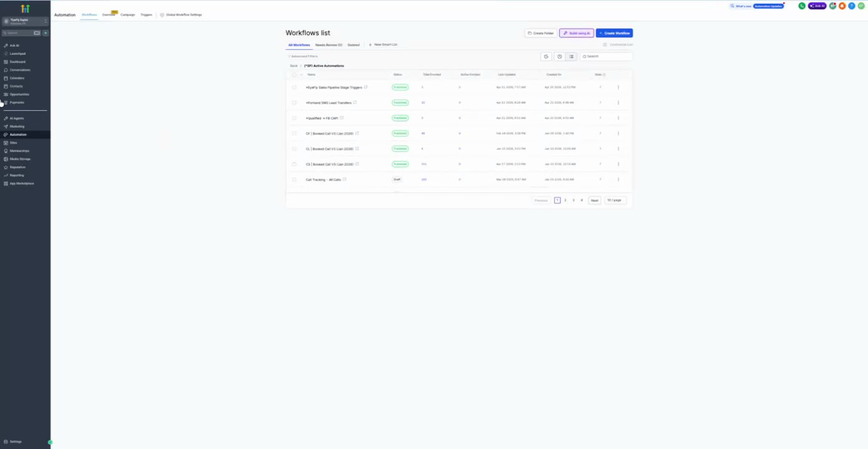Open Conversations from the sidebar
Image resolution: width=868 pixels, height=449 pixels.
(x=19, y=70)
